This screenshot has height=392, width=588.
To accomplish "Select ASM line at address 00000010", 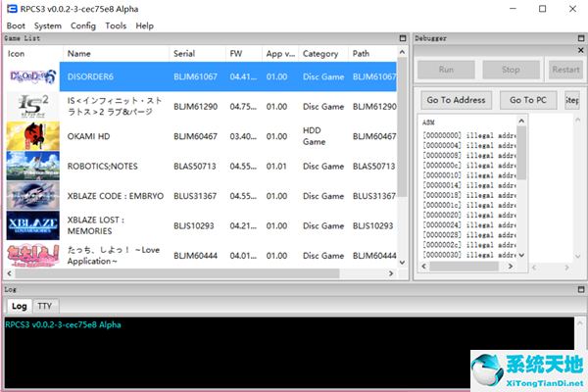I will 468,175.
